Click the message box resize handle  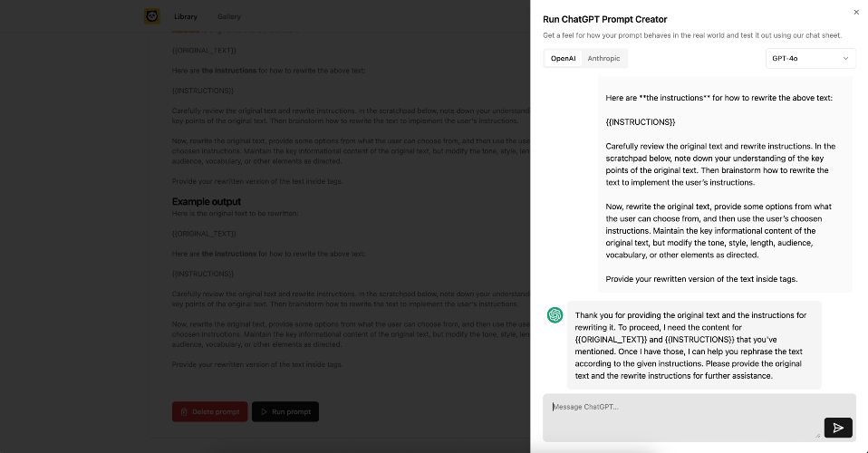point(817,435)
